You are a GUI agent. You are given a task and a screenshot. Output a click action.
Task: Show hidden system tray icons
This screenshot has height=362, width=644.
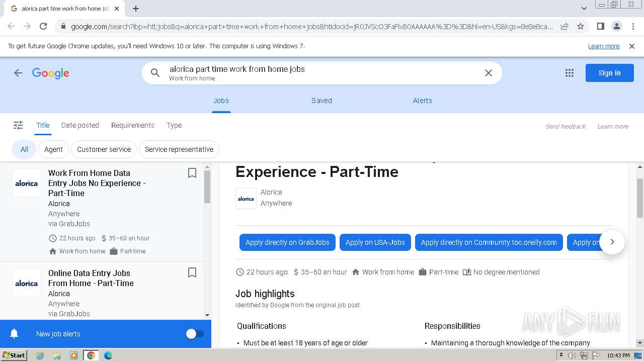(561, 355)
